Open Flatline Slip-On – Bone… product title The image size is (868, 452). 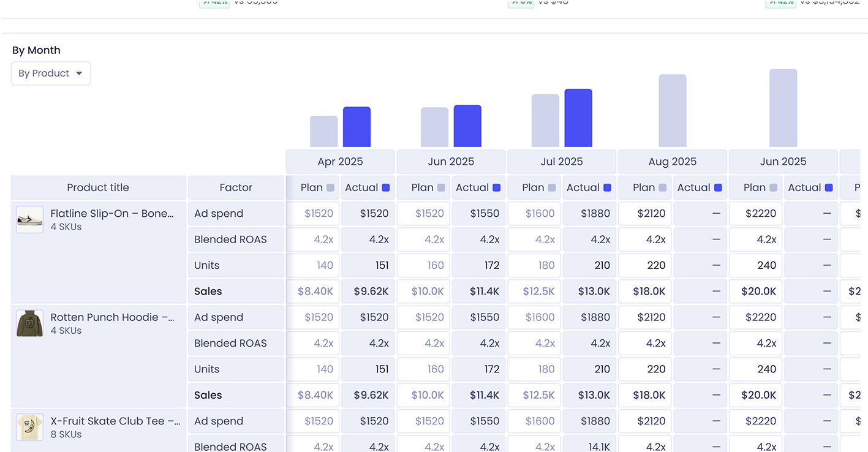point(112,213)
